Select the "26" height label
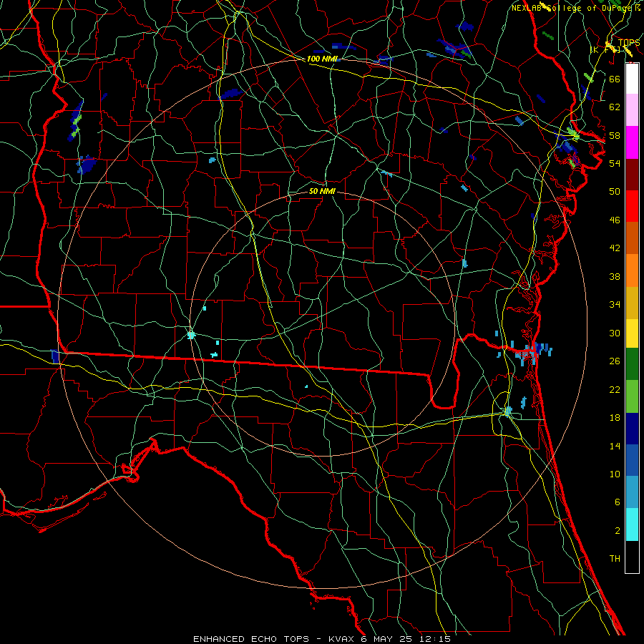The image size is (644, 644). (x=615, y=361)
